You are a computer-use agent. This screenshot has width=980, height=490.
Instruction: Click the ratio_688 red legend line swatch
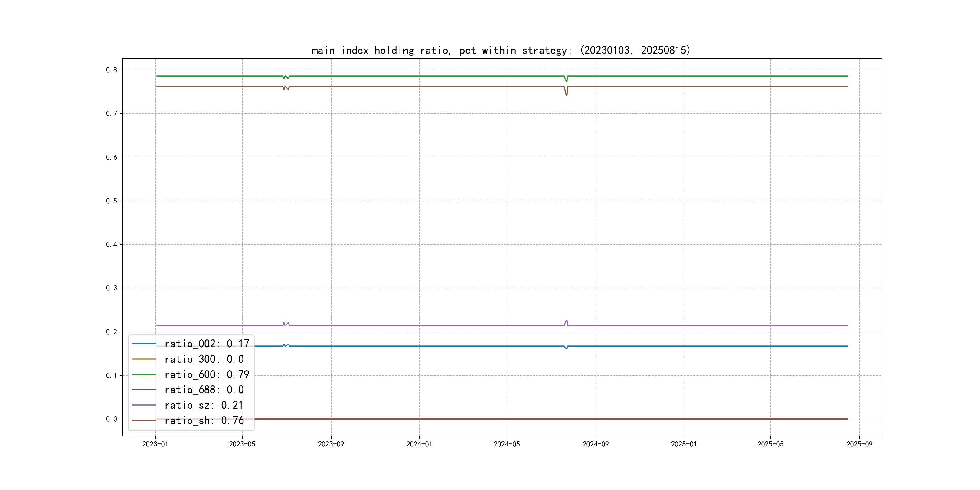144,390
